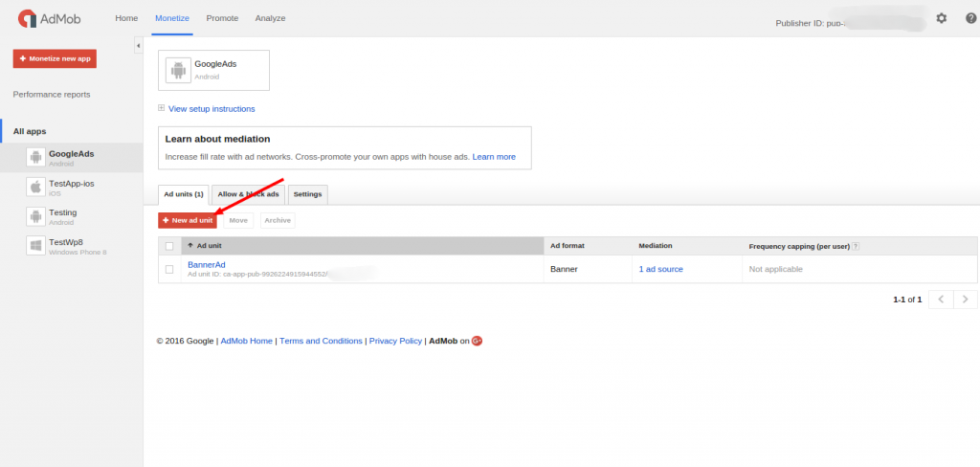Click New ad unit button
The image size is (980, 467).
point(188,220)
